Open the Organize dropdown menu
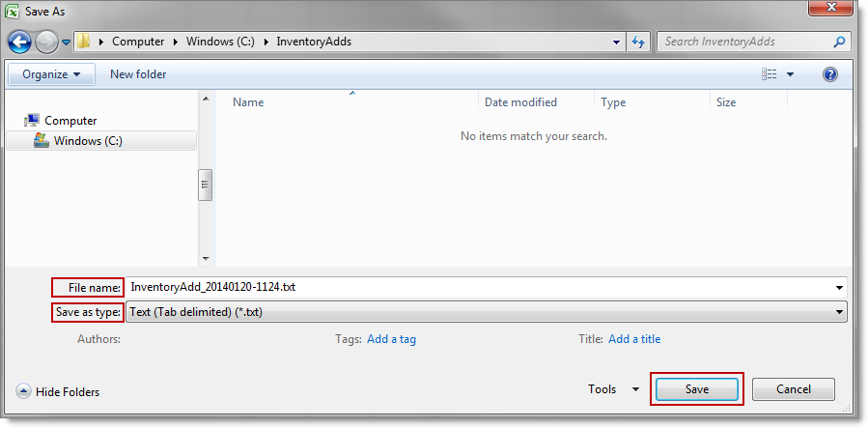Image resolution: width=868 pixels, height=428 pixels. pyautogui.click(x=52, y=74)
